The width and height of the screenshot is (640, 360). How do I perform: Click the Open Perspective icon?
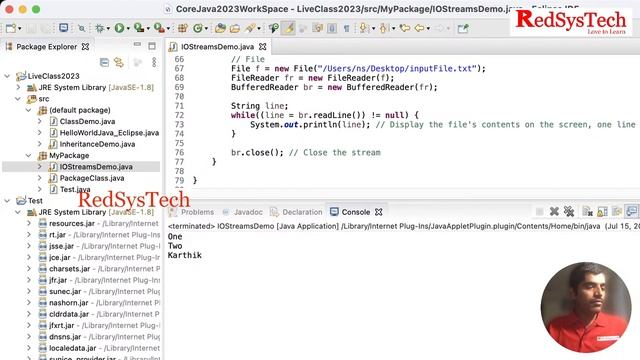pos(463,28)
